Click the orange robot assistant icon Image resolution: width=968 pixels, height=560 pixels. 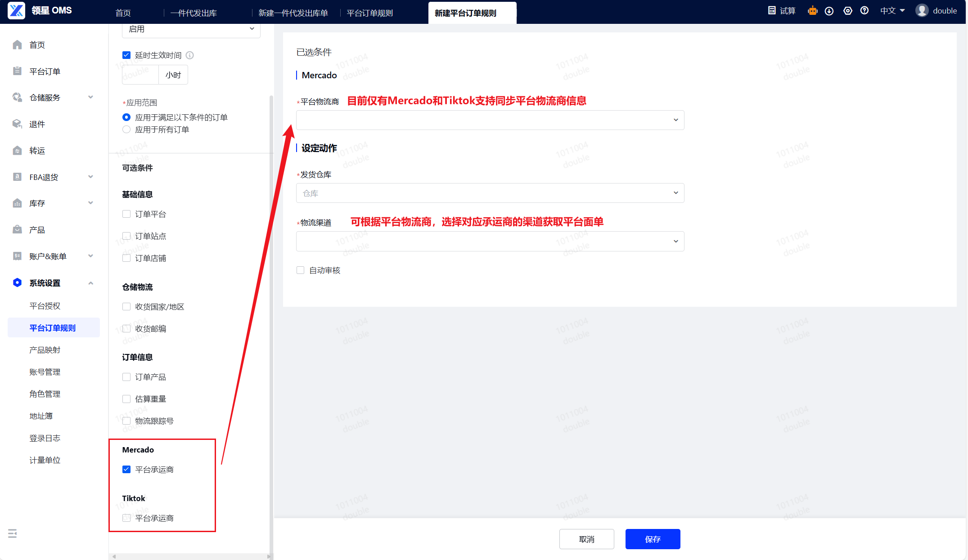click(812, 11)
